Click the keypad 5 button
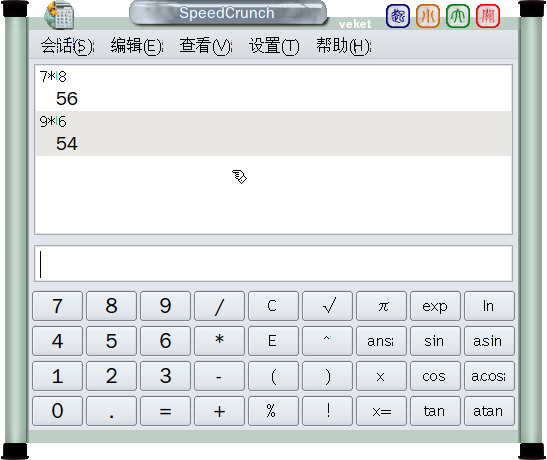The height and width of the screenshot is (460, 547). point(111,341)
